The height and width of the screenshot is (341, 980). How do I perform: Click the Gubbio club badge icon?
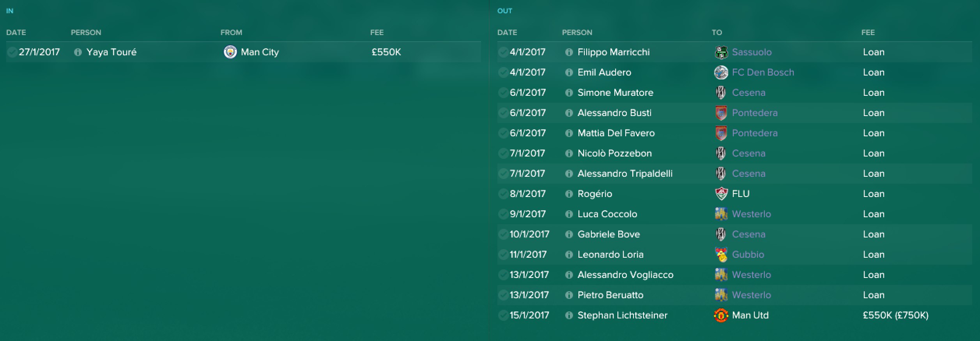[721, 254]
